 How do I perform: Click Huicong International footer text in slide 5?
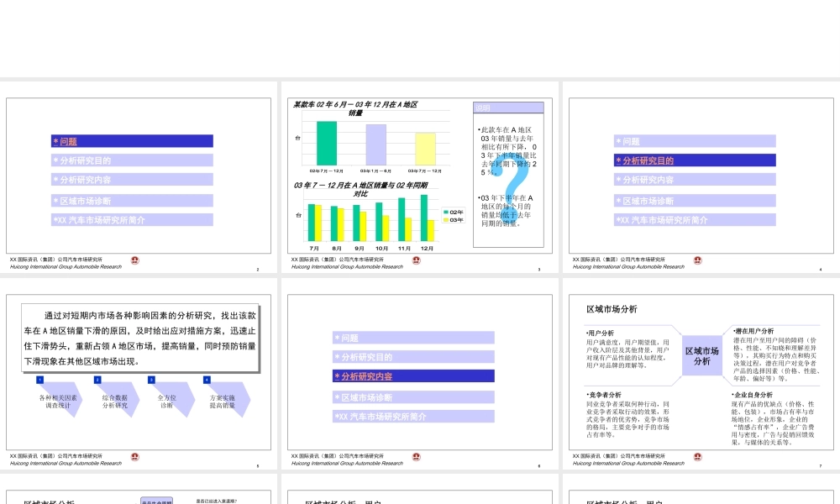tap(66, 464)
